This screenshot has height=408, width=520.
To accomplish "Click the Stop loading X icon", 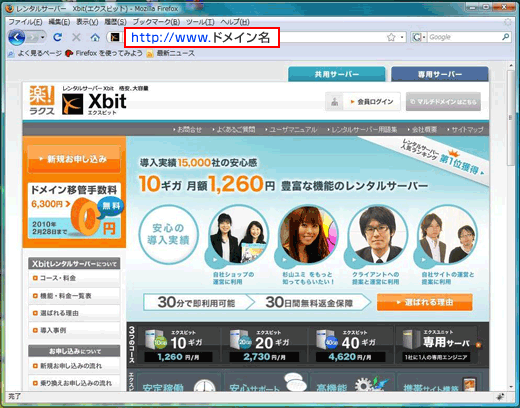I will coord(76,37).
